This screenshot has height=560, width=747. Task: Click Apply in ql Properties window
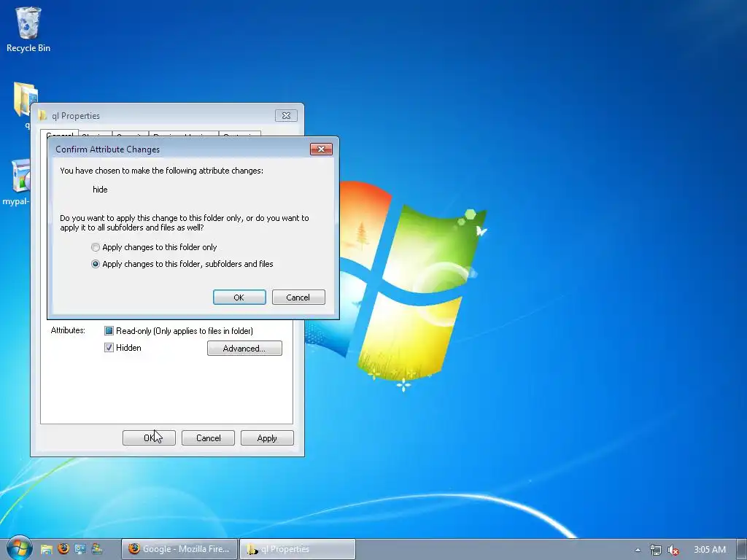(267, 437)
